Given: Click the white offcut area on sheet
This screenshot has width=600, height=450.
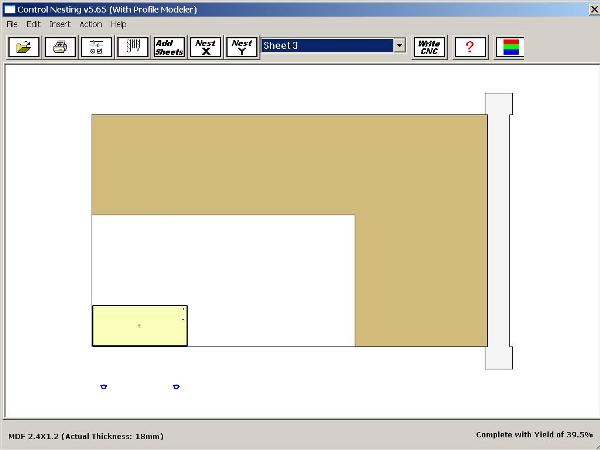Looking at the screenshot, I should point(270,280).
